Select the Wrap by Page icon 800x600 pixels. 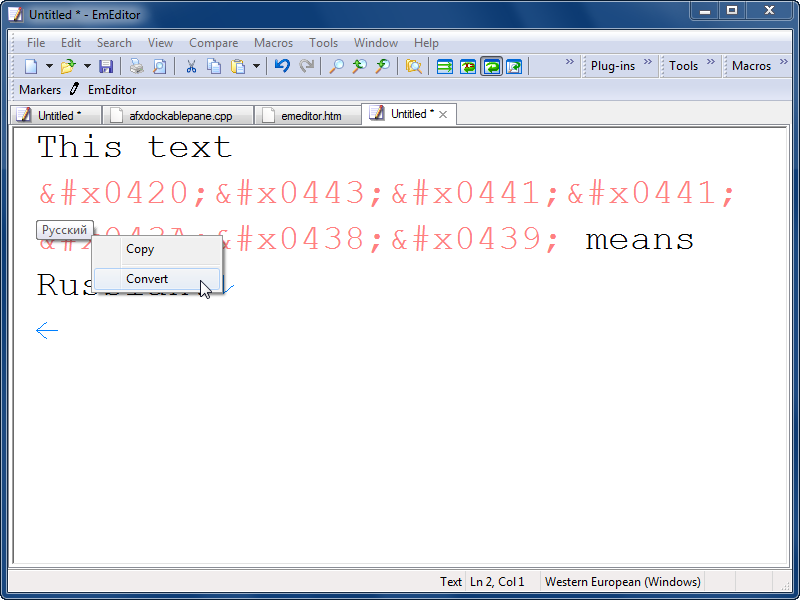coord(514,66)
